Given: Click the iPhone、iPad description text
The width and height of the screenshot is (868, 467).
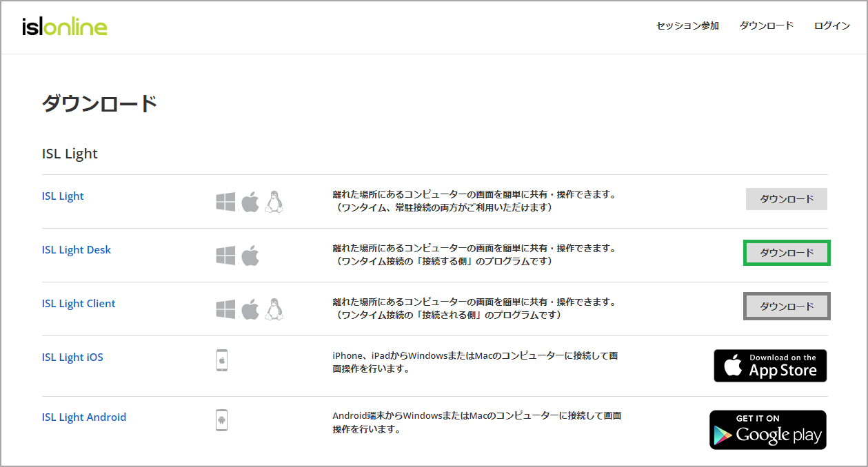Looking at the screenshot, I should 475,362.
